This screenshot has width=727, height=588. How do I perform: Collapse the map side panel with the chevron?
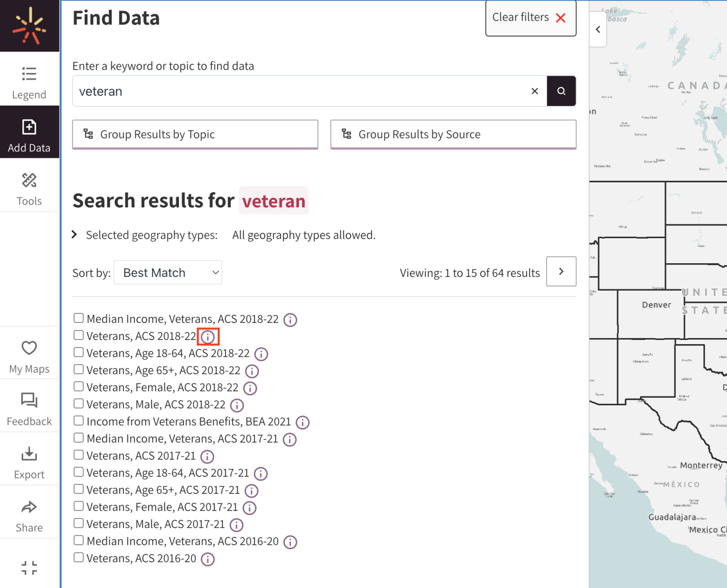click(597, 29)
